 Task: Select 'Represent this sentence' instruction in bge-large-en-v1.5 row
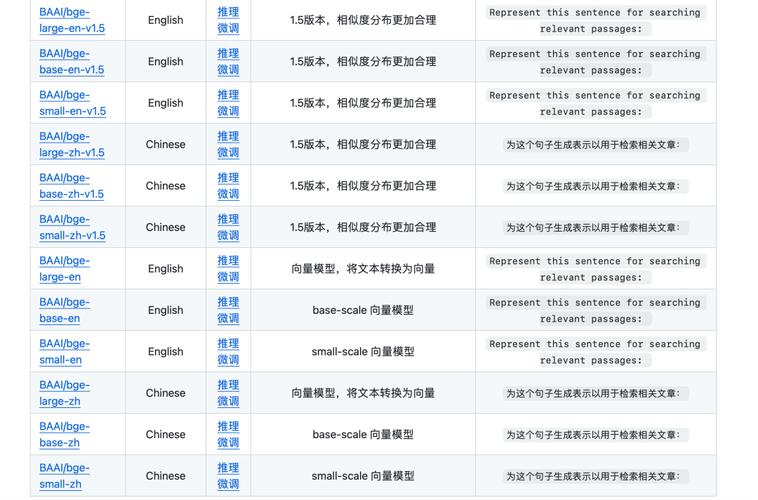pos(596,20)
